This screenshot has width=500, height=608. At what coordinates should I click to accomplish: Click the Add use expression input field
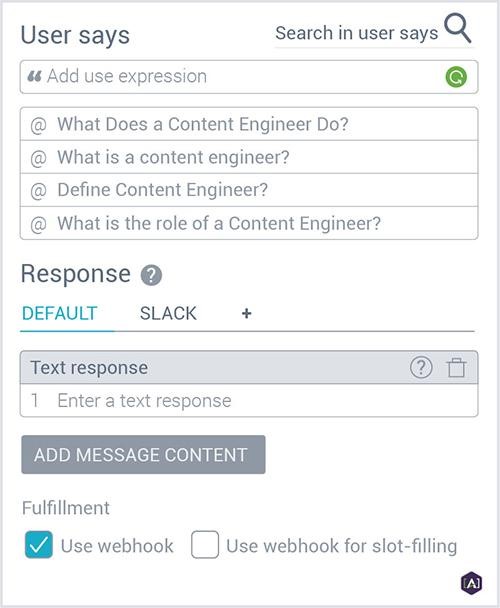249,77
